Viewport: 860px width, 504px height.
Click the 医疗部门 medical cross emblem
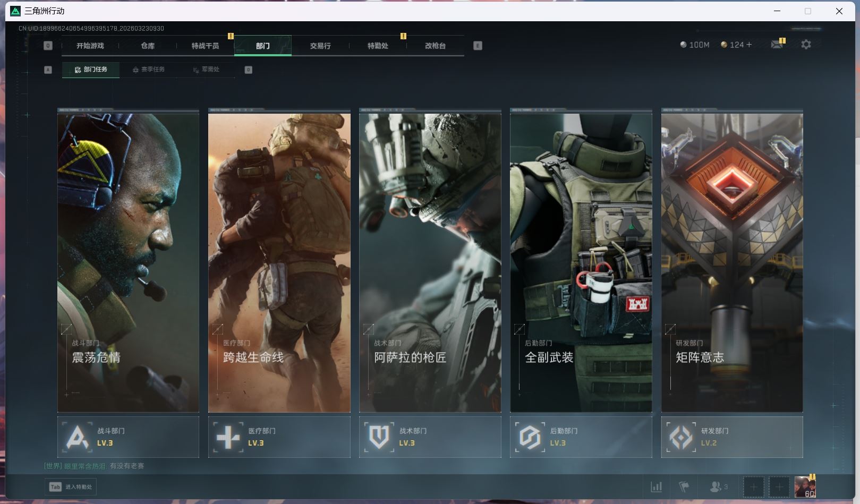click(x=228, y=437)
